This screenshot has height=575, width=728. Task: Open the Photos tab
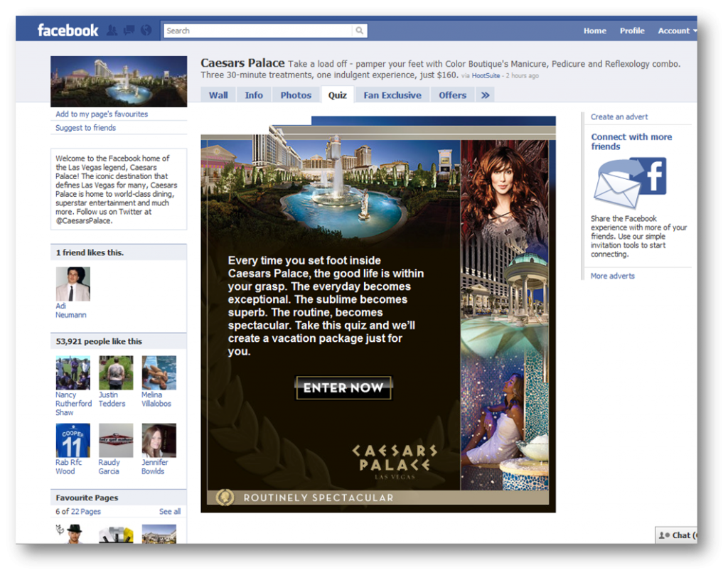[296, 95]
